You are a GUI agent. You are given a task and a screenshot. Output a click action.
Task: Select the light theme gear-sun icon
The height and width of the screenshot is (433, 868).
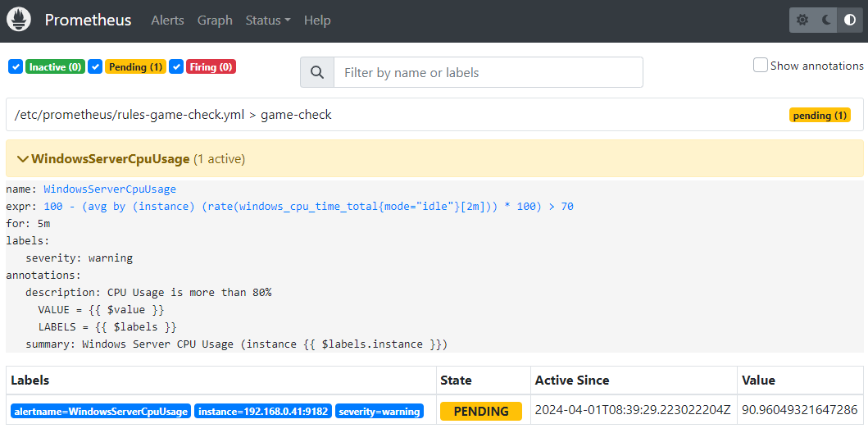tap(802, 21)
